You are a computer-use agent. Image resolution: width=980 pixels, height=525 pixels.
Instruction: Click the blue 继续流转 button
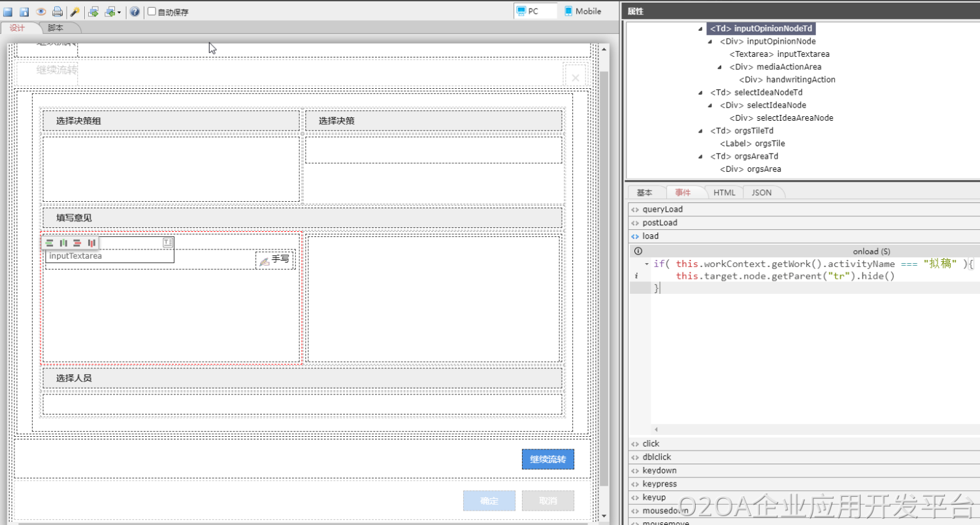coord(547,460)
